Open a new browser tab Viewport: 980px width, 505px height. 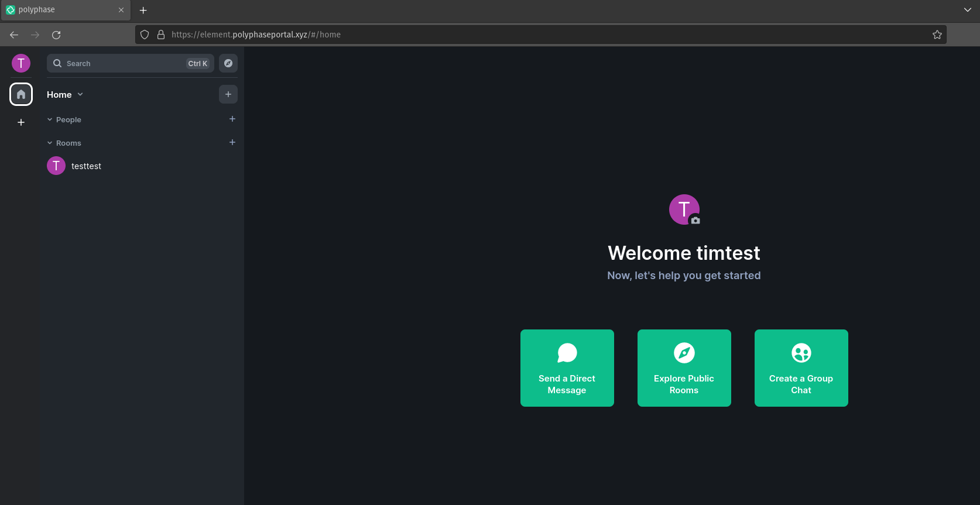(x=143, y=10)
